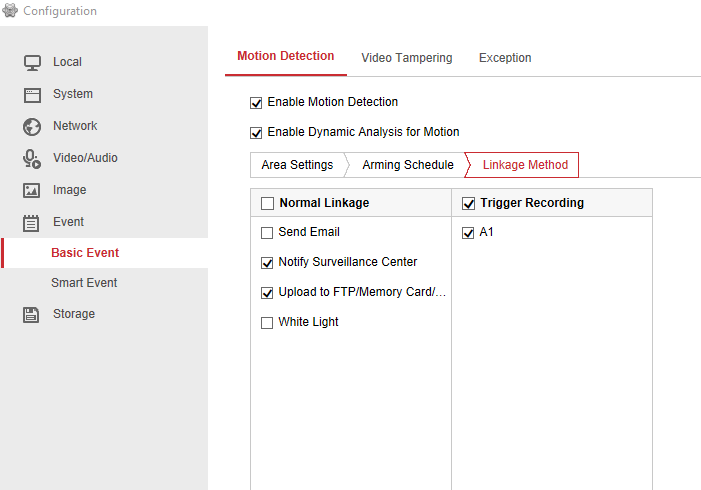Image resolution: width=701 pixels, height=490 pixels.
Task: Switch to the Video Tampering tab
Action: pyautogui.click(x=406, y=58)
